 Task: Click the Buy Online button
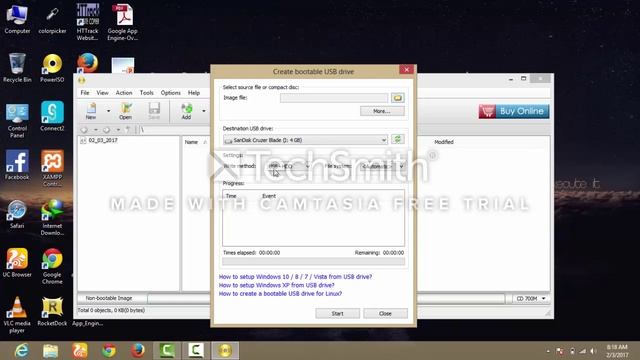click(514, 111)
